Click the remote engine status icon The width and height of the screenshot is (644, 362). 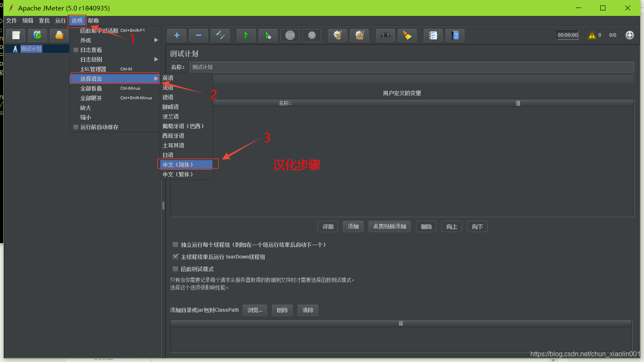pos(629,35)
